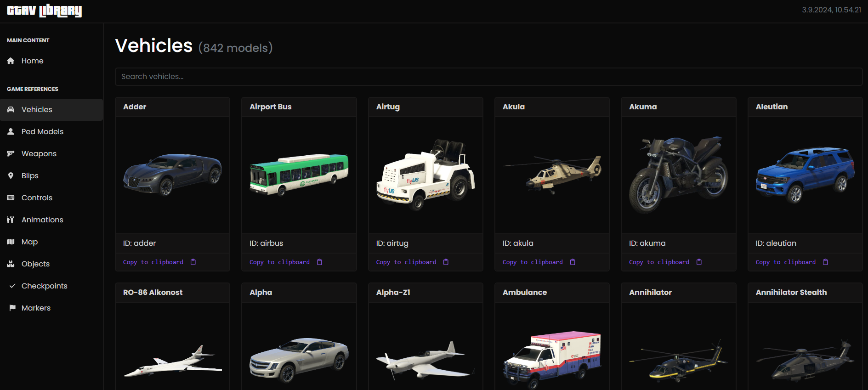Viewport: 868px width, 390px height.
Task: Go to Ped Models section
Action: (x=51, y=131)
